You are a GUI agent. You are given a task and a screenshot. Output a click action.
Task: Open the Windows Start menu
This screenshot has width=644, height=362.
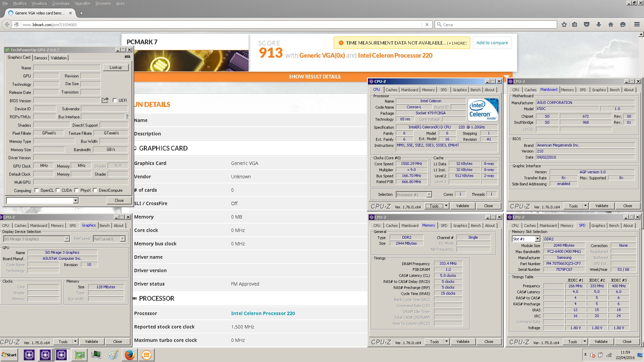click(x=9, y=355)
